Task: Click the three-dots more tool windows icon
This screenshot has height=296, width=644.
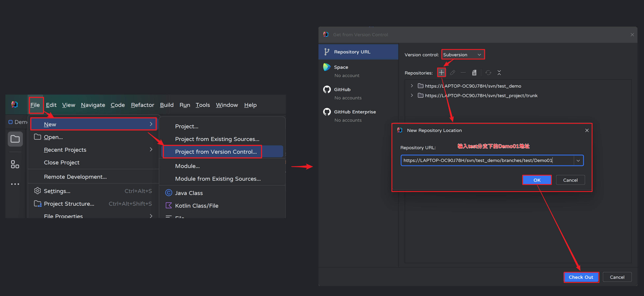Action: (15, 184)
